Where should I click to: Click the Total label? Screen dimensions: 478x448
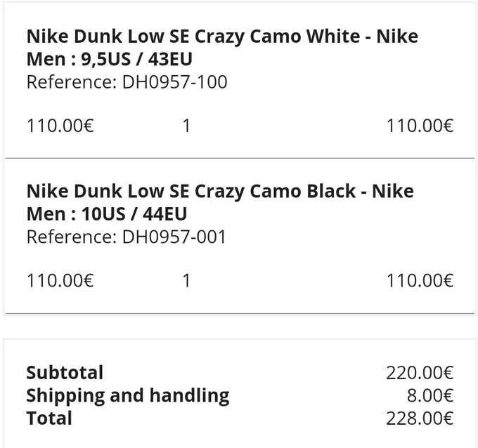click(x=49, y=418)
